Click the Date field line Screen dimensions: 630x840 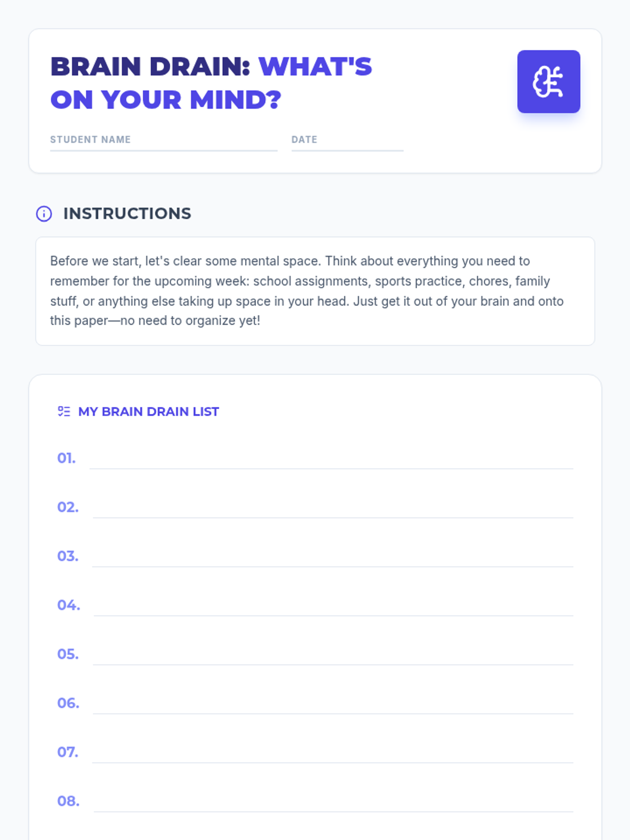(x=347, y=144)
